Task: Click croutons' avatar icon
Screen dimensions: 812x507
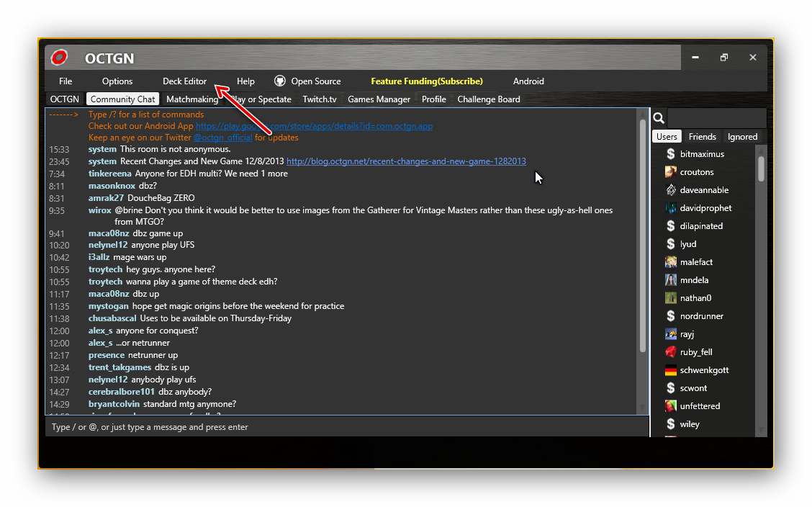Action: (x=671, y=172)
